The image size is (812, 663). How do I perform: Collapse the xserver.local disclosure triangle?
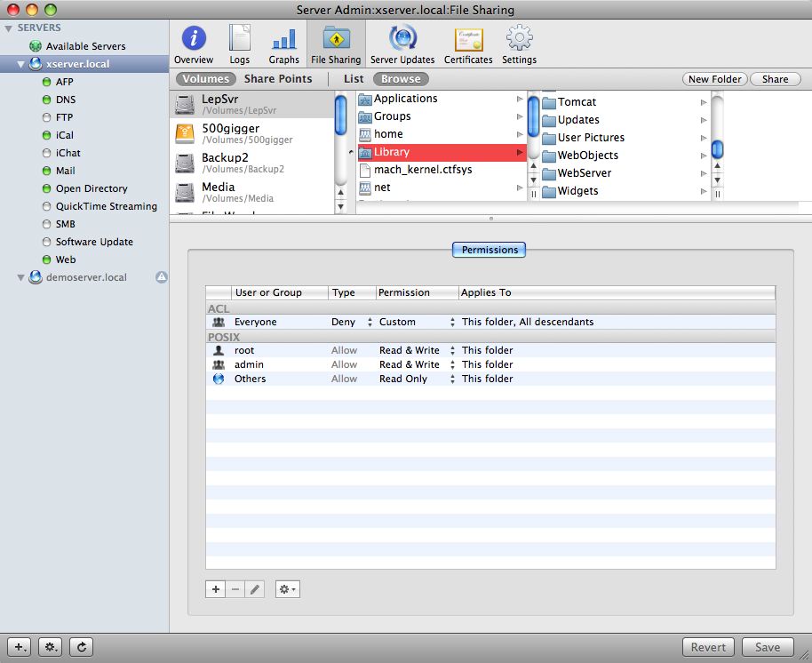point(20,65)
